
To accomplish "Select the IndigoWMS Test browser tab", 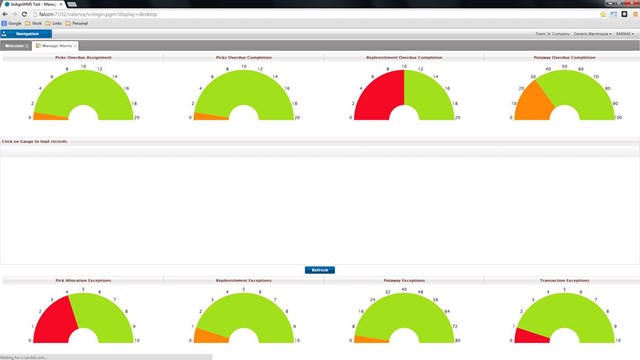I will pos(33,4).
